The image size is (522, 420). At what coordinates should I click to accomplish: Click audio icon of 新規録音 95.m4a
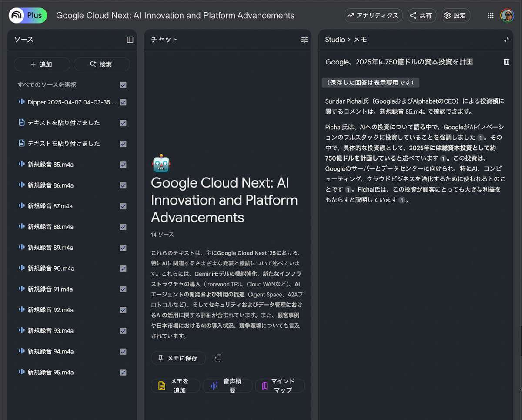coord(21,372)
